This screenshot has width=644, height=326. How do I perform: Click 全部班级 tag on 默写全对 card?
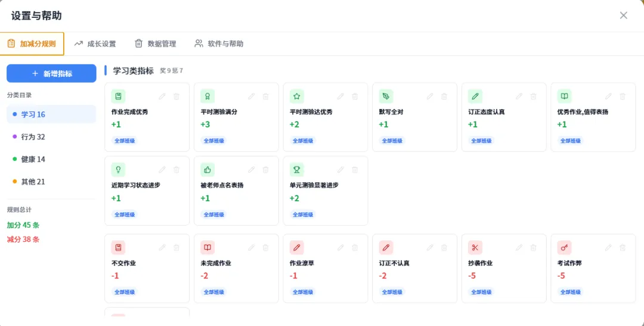coord(392,141)
